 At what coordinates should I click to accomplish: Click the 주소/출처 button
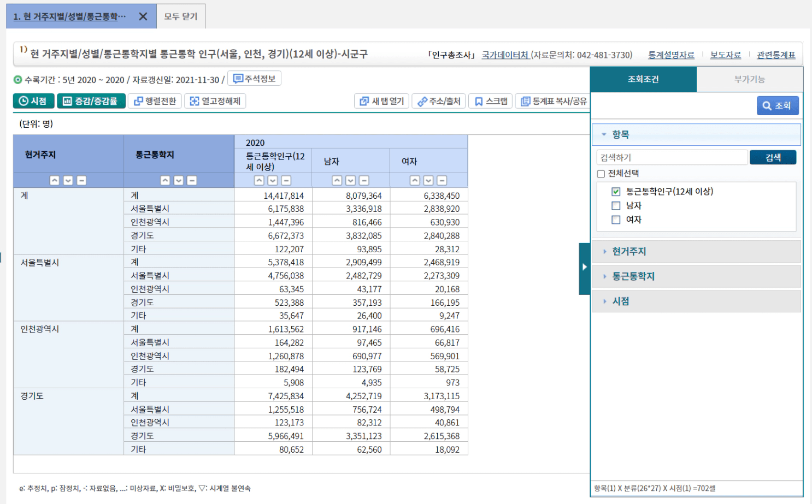pos(439,101)
